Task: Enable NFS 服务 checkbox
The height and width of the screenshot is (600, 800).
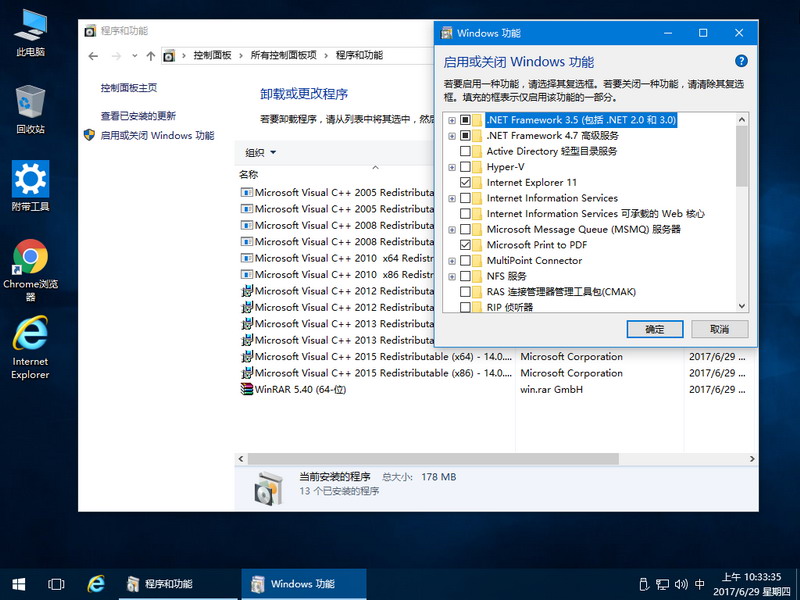Action: 465,276
